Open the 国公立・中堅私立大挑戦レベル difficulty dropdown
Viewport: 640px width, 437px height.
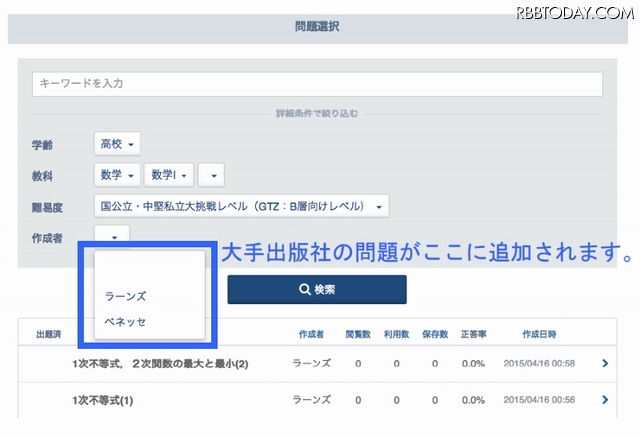coord(241,206)
